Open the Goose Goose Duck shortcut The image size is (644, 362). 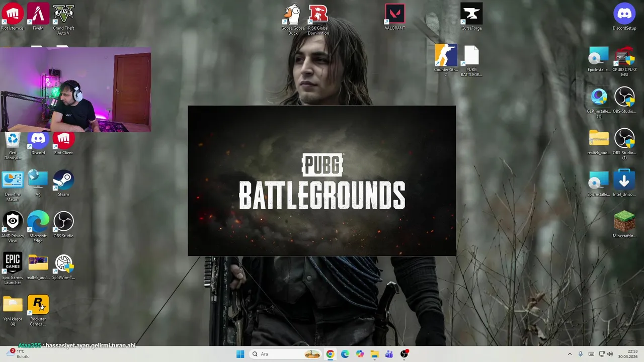pyautogui.click(x=293, y=20)
